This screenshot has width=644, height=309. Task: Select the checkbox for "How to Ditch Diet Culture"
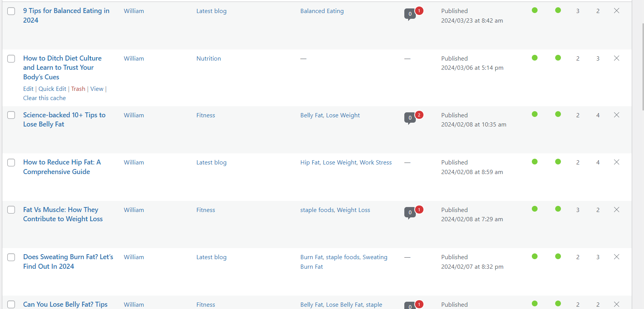pos(11,59)
